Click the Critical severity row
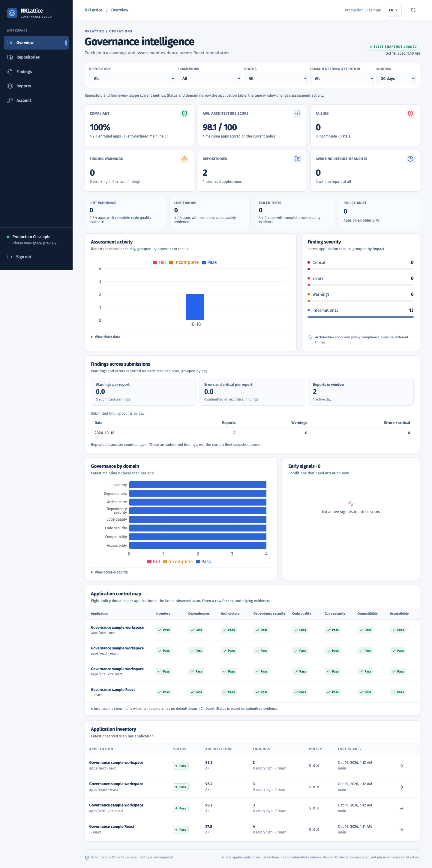 [x=360, y=265]
